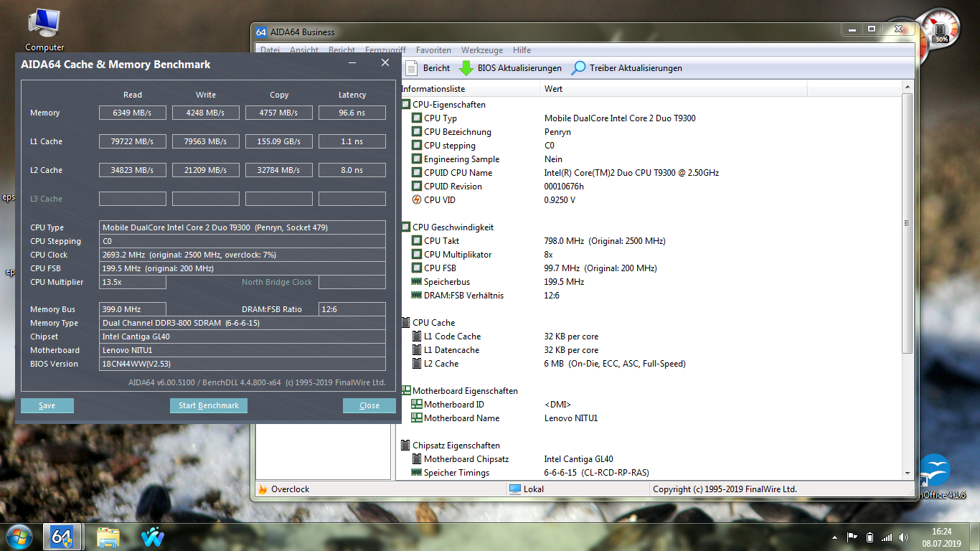
Task: Minimize the Cache & Memory Benchmark dialog
Action: pos(352,64)
